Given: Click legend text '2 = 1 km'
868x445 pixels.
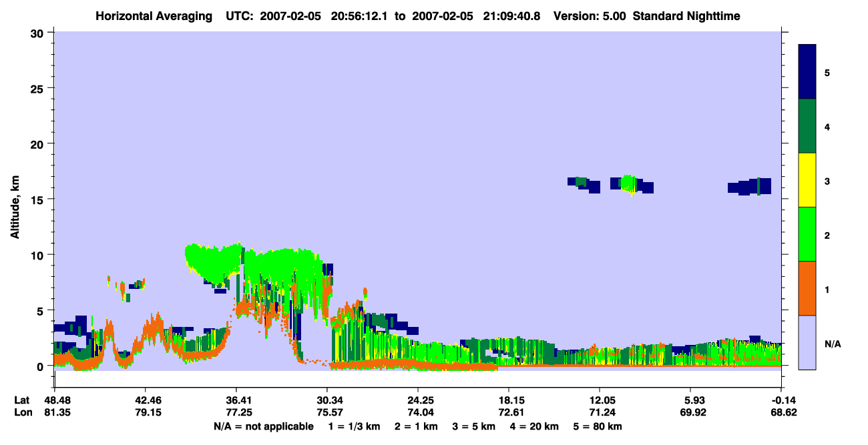Looking at the screenshot, I should tap(416, 426).
